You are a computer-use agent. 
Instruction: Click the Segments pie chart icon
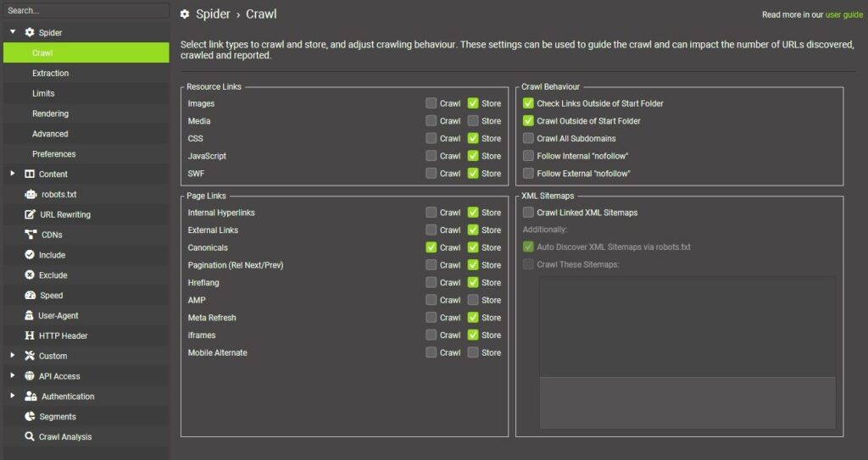point(30,417)
